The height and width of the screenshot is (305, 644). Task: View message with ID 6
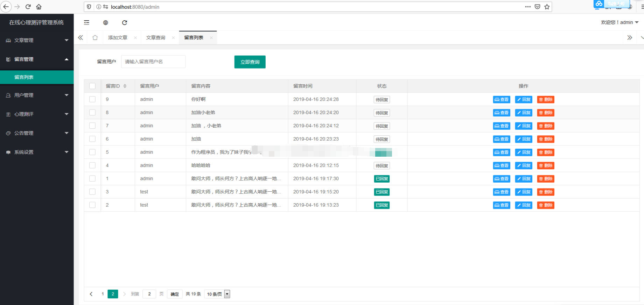coord(502,139)
